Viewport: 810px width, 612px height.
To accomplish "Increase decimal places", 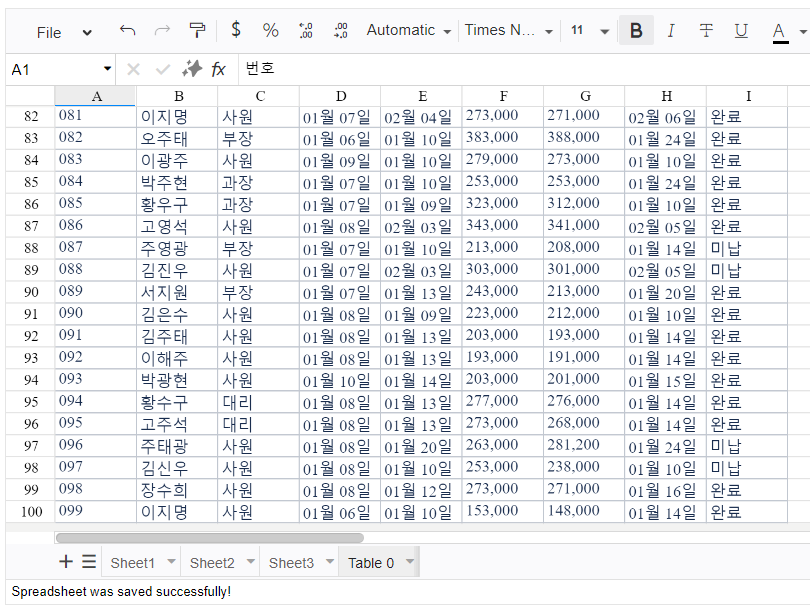I will coord(341,30).
